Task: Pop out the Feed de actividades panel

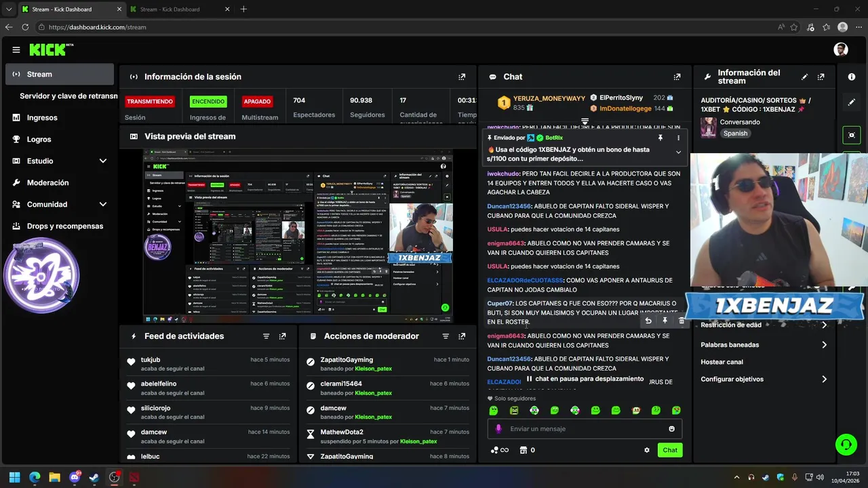Action: (283, 336)
